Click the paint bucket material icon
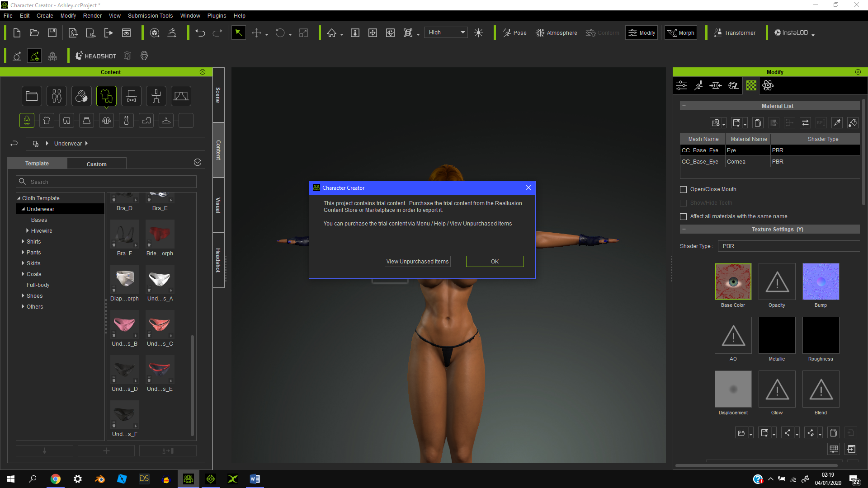 (x=853, y=122)
